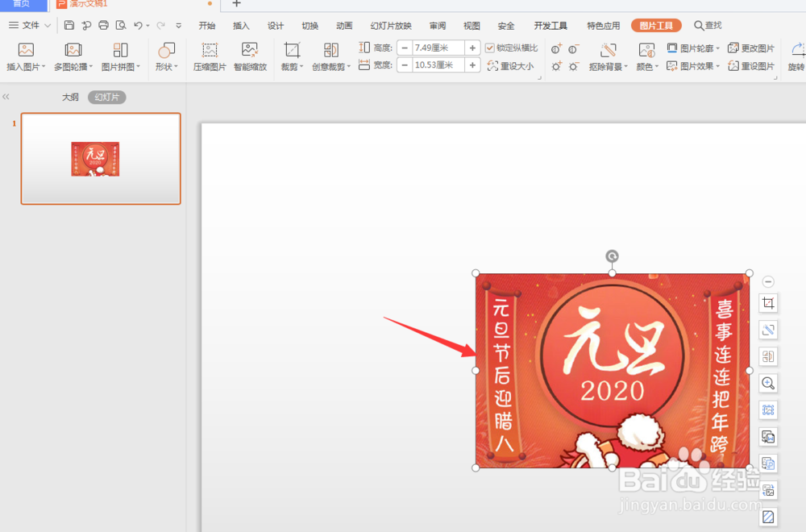Click the Redo arrow icon
This screenshot has height=532, width=806.
(161, 25)
